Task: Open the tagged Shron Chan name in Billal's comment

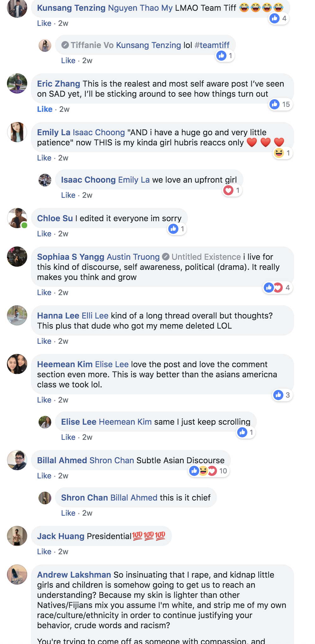Action: (112, 460)
